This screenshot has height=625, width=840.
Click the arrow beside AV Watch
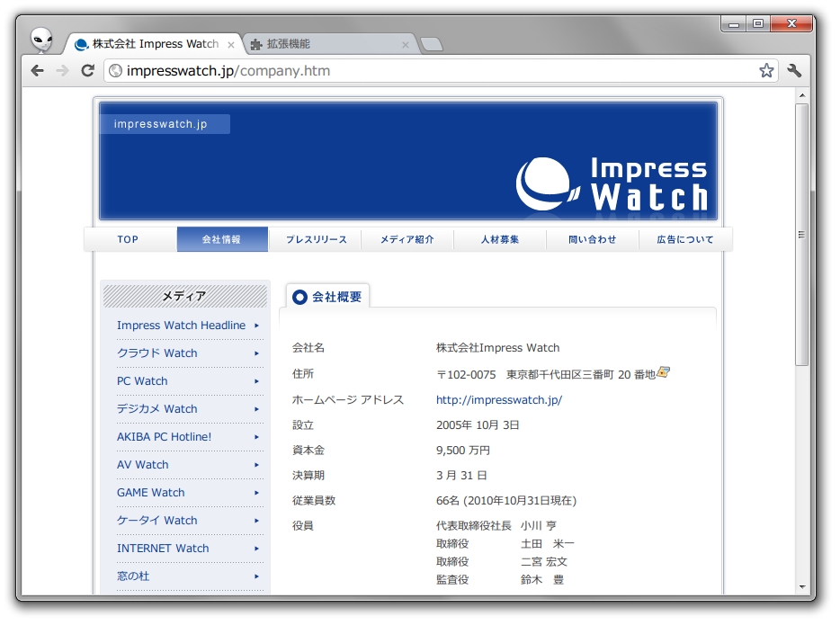click(256, 465)
